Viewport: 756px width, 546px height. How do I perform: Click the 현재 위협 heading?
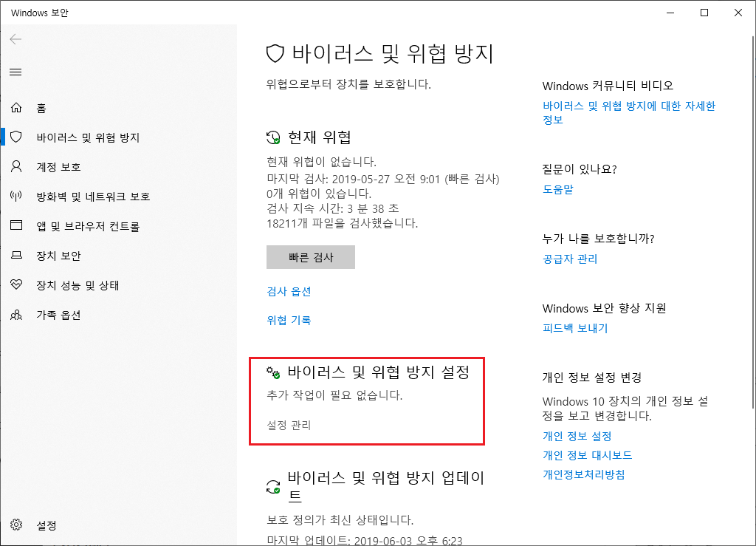point(319,137)
